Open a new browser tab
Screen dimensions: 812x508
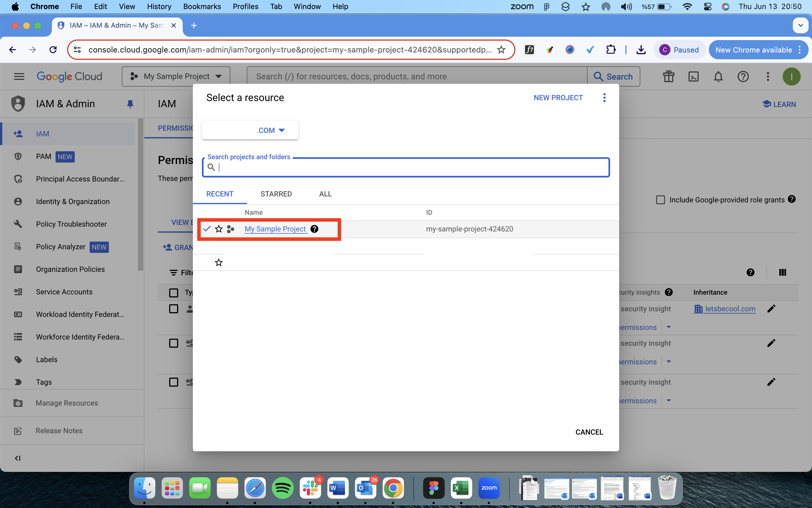pos(194,25)
